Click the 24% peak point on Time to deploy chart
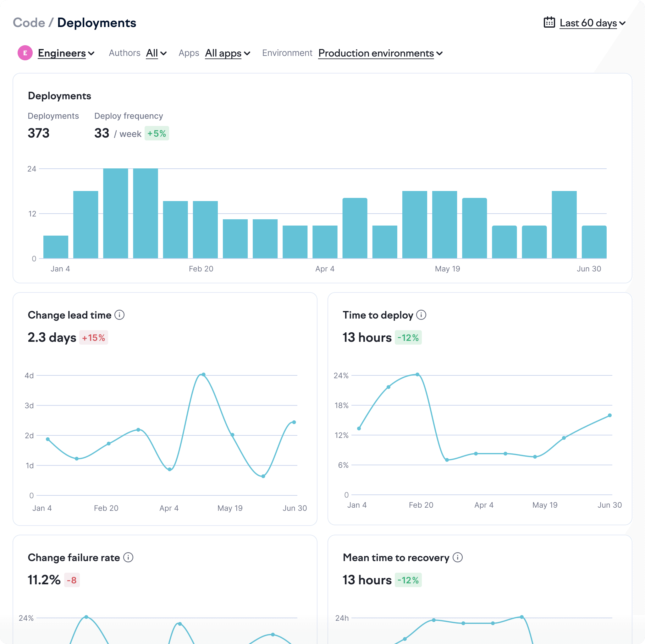Screen dimensions: 645x644 tap(417, 374)
